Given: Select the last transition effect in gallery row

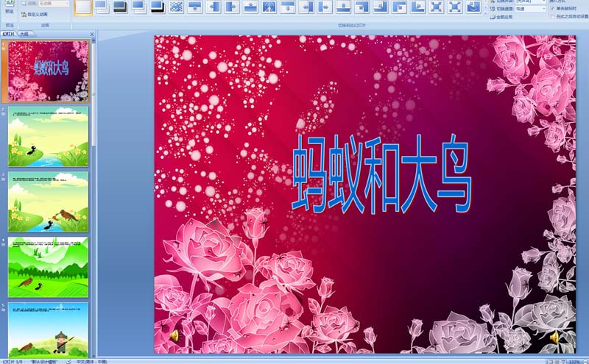Looking at the screenshot, I should (473, 7).
